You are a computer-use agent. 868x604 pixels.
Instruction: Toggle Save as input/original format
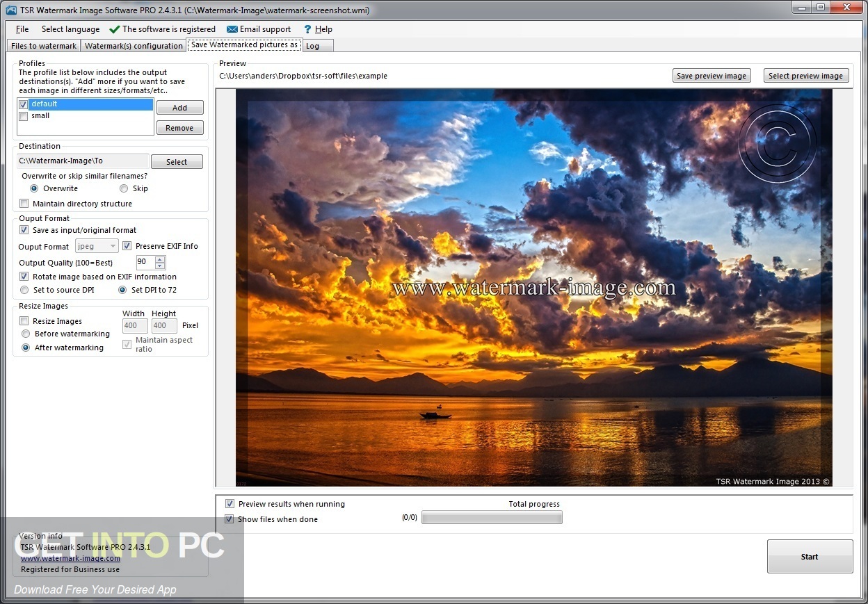pos(24,230)
